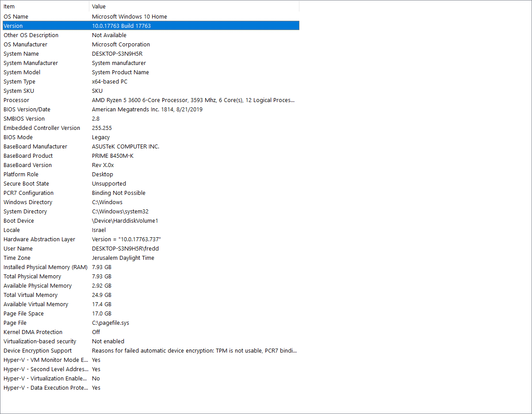Click Installed Physical Memory (RAM) item
The width and height of the screenshot is (532, 414).
[x=46, y=267]
